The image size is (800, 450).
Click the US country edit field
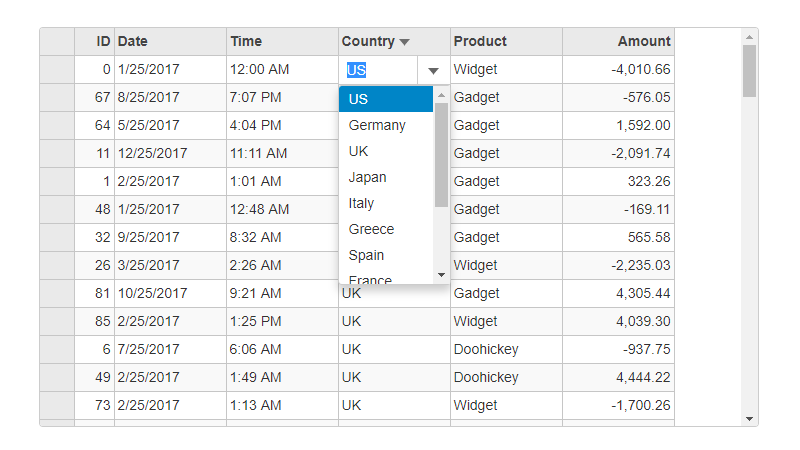point(379,70)
